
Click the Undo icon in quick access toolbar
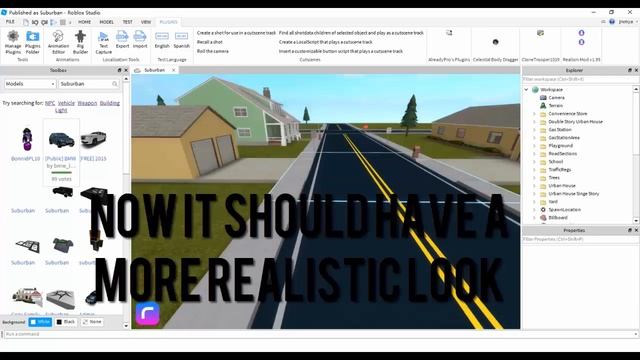[35, 22]
